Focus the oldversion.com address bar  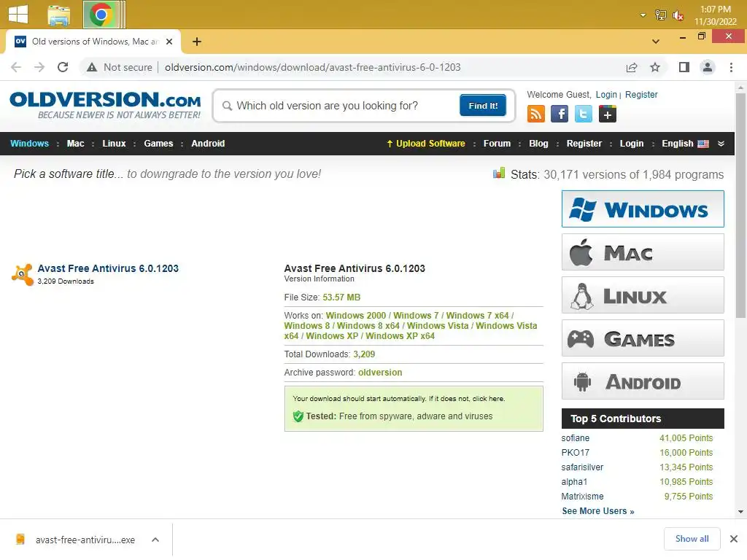coord(312,67)
